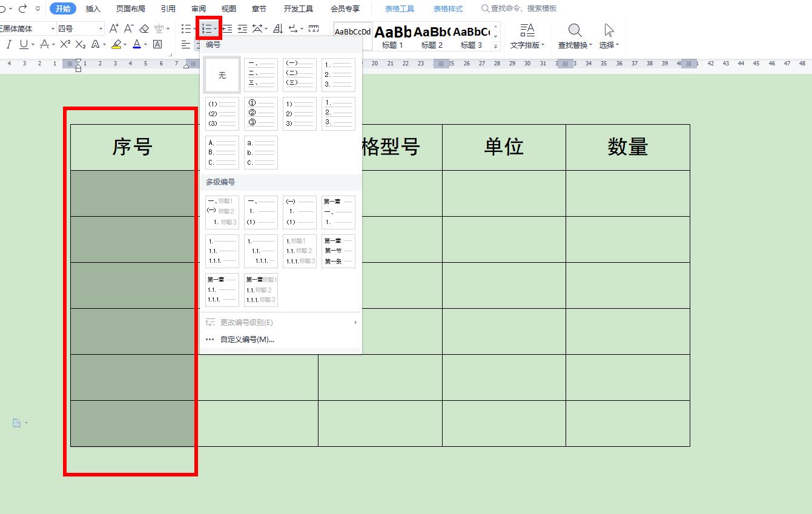Select the (一)(二)(三) numbering format
The width and height of the screenshot is (812, 514).
(300, 75)
